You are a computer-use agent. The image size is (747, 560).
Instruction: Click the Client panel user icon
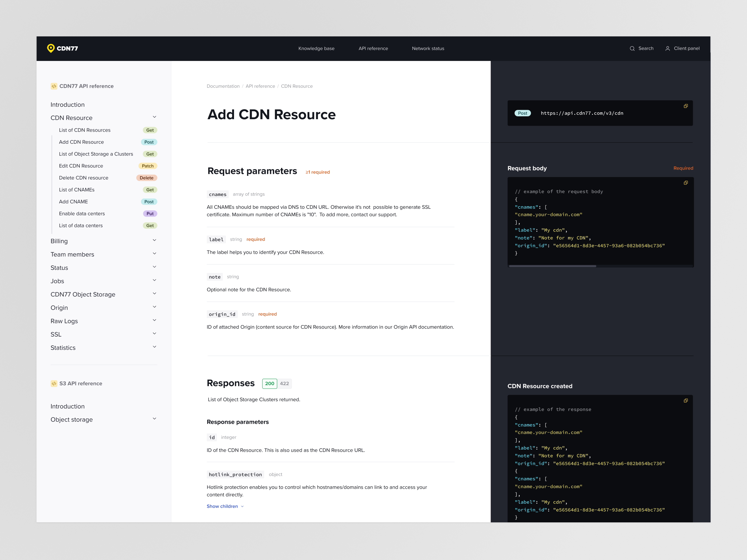click(668, 48)
